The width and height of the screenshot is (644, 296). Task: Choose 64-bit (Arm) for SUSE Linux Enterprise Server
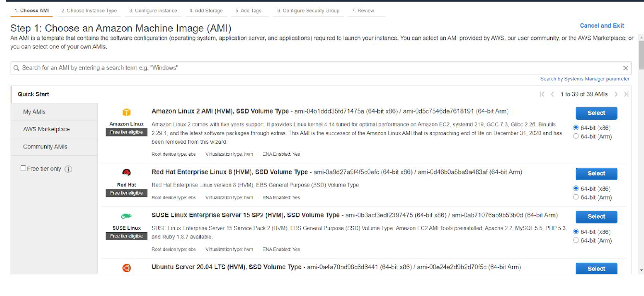[576, 241]
